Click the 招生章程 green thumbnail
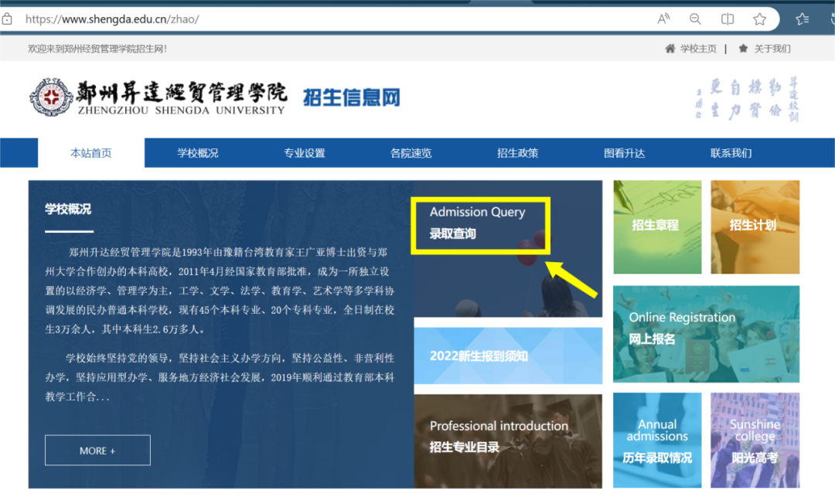The image size is (835, 504). click(657, 226)
